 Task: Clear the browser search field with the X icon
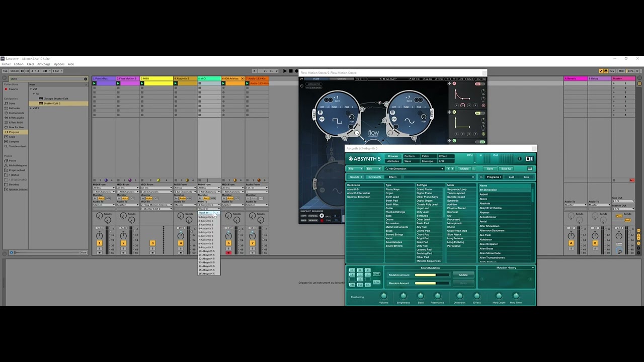(86, 79)
